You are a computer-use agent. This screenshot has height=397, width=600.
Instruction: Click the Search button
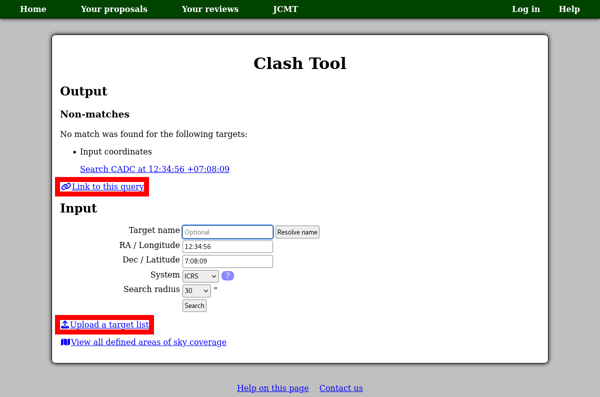(194, 306)
